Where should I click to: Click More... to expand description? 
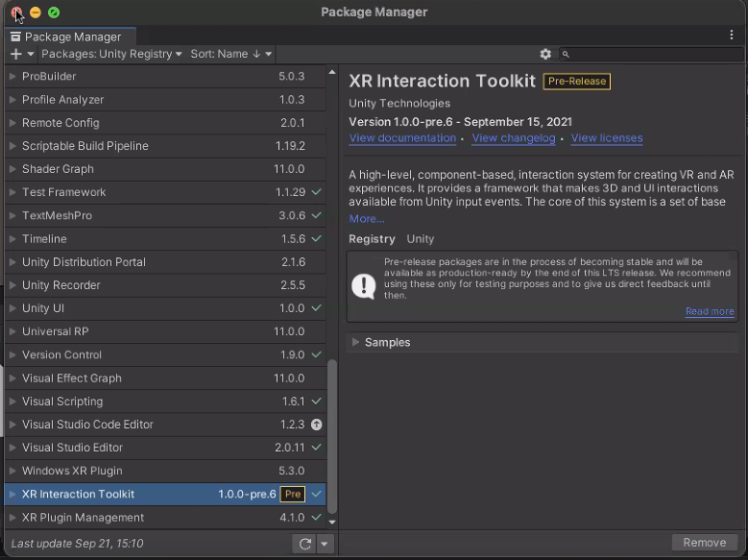click(x=367, y=219)
